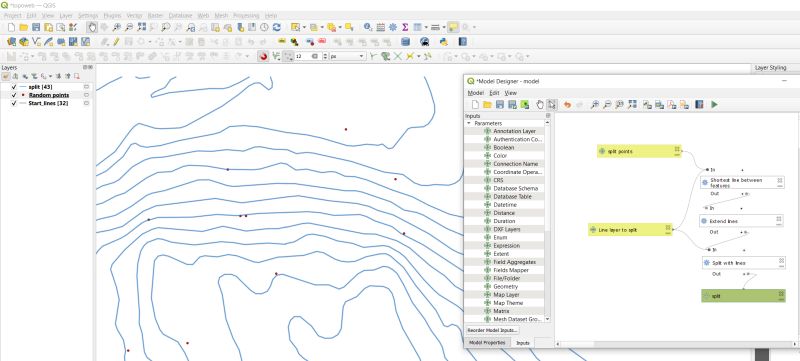The width and height of the screenshot is (800, 361).
Task: Click Export model as image icon
Action: point(647,105)
